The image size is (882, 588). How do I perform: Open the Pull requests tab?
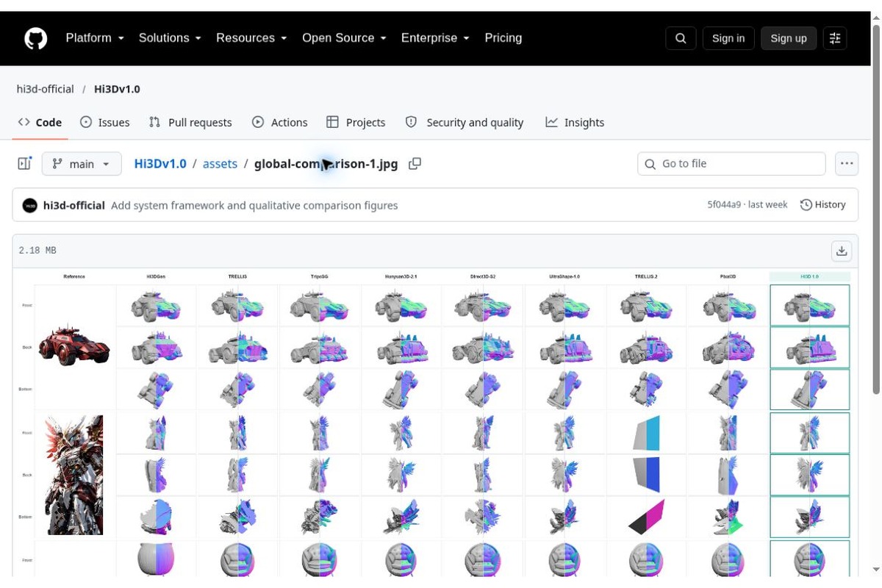coord(190,123)
